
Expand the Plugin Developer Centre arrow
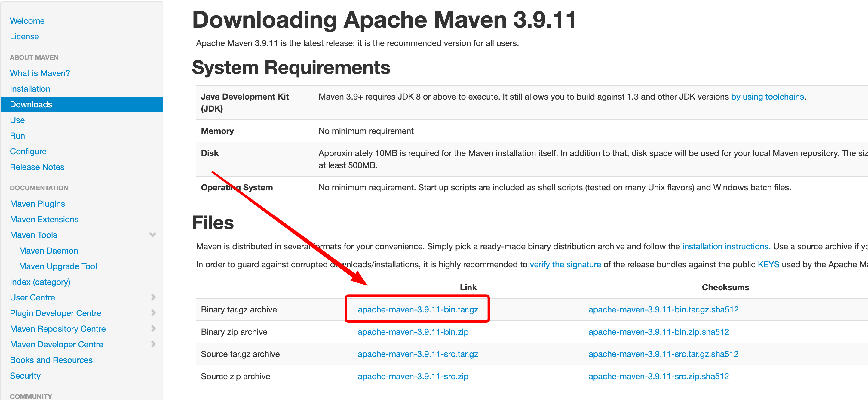point(153,313)
